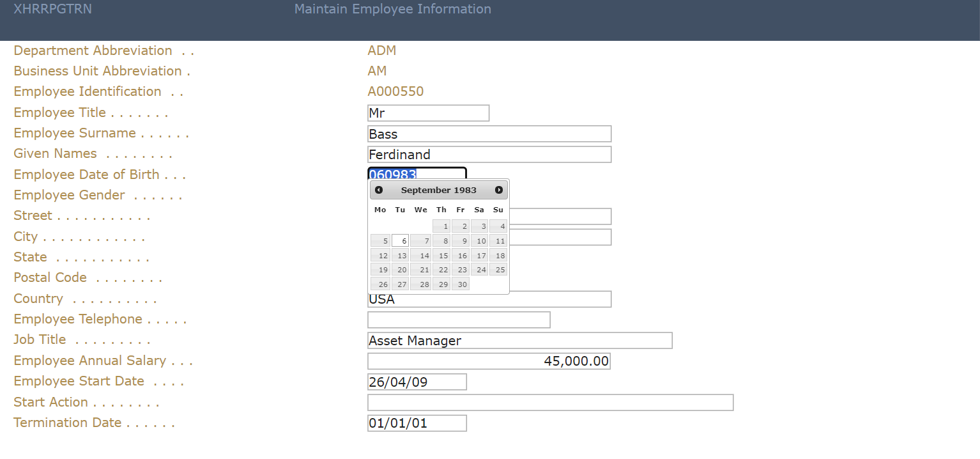980x459 pixels.
Task: Pick day 15 in the calendar
Action: [x=441, y=256]
